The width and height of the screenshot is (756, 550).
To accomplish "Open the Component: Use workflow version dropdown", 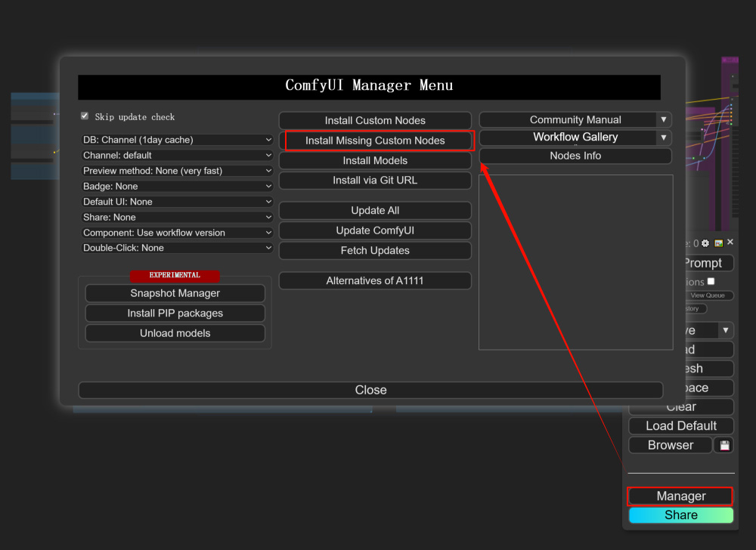I will [x=177, y=232].
